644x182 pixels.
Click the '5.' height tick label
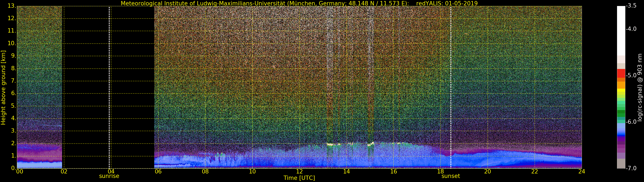[13, 106]
